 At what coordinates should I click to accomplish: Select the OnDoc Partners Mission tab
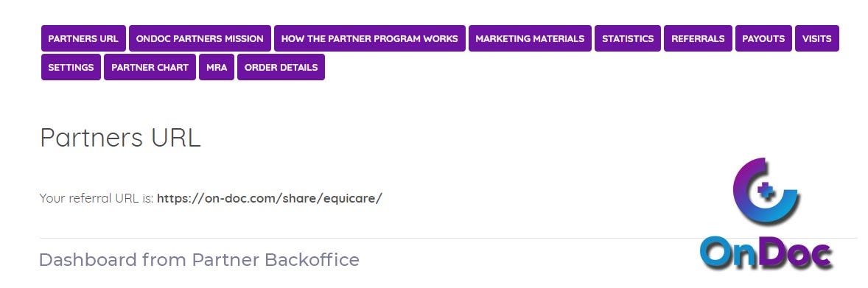tap(200, 38)
